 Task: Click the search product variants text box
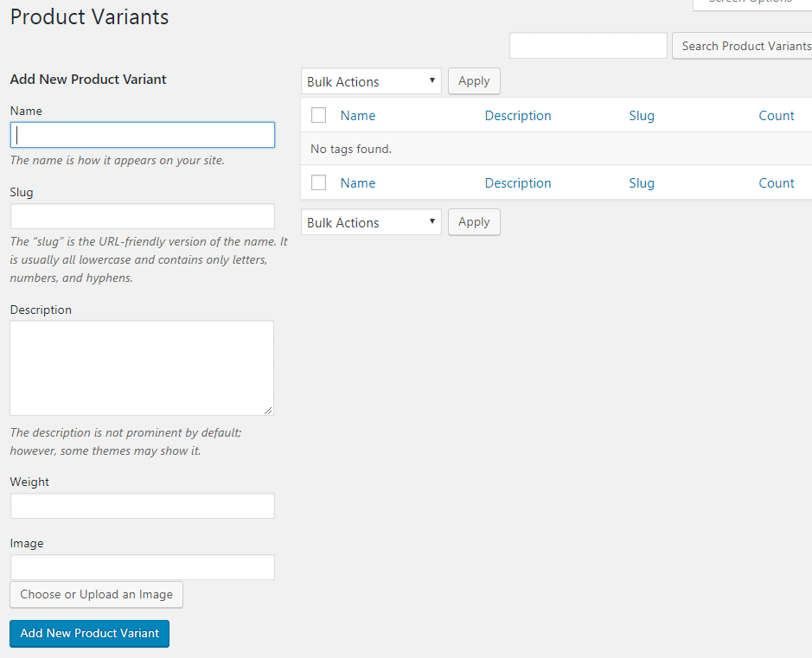tap(588, 46)
